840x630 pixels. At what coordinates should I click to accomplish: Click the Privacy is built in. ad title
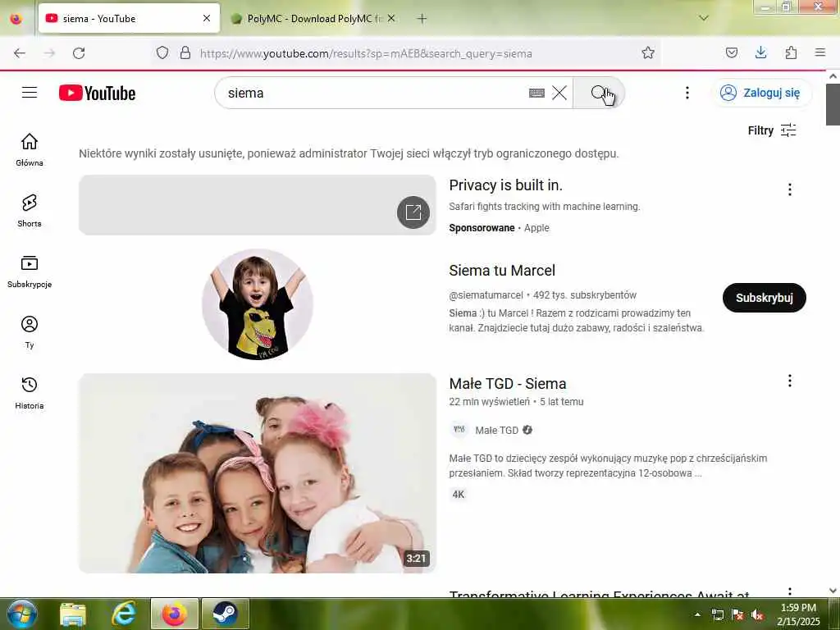(505, 185)
